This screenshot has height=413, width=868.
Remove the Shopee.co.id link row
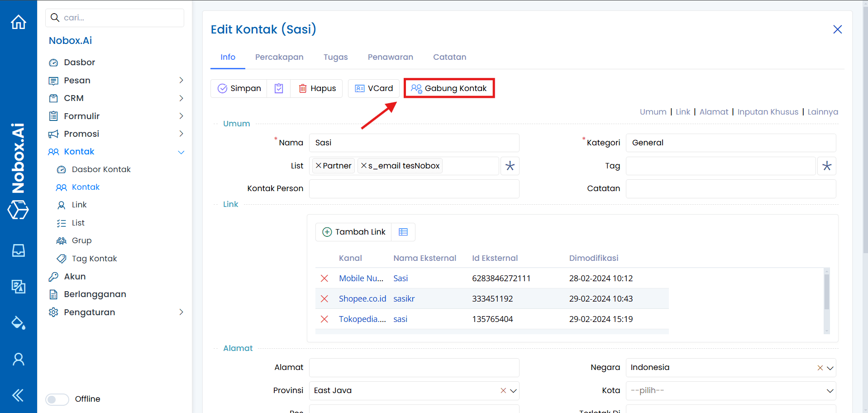(x=324, y=299)
